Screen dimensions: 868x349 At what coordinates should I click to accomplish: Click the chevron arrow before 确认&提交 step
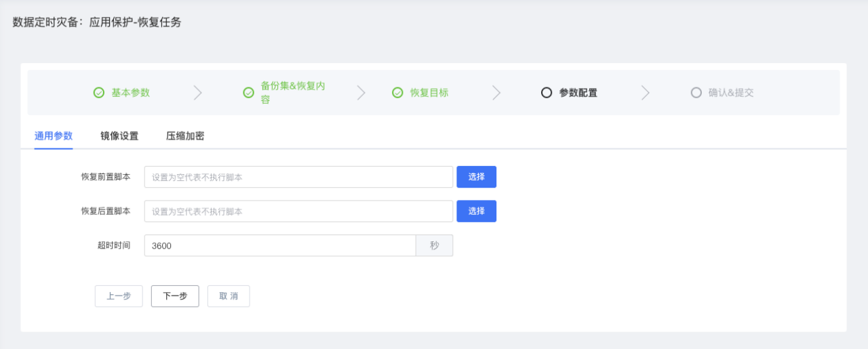[x=646, y=93]
